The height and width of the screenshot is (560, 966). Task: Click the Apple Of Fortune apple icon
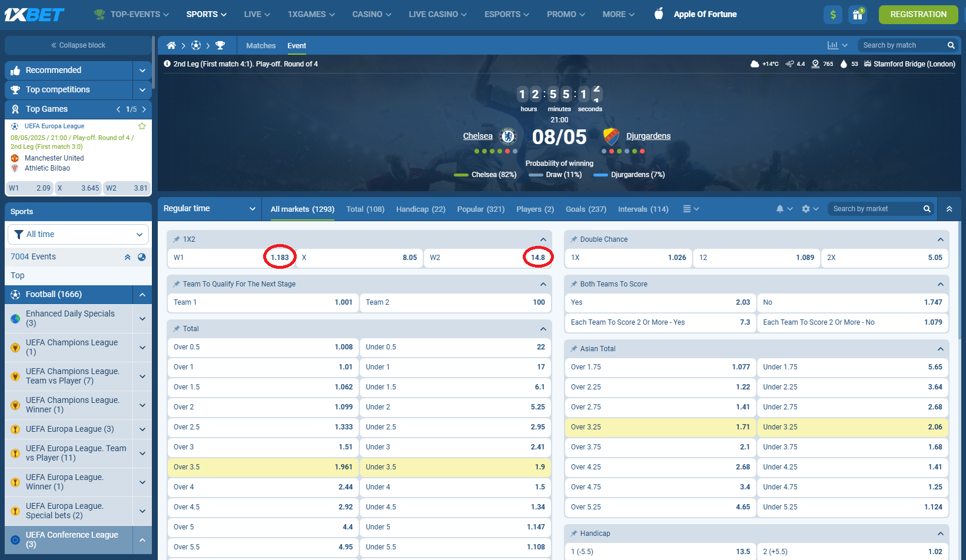659,14
